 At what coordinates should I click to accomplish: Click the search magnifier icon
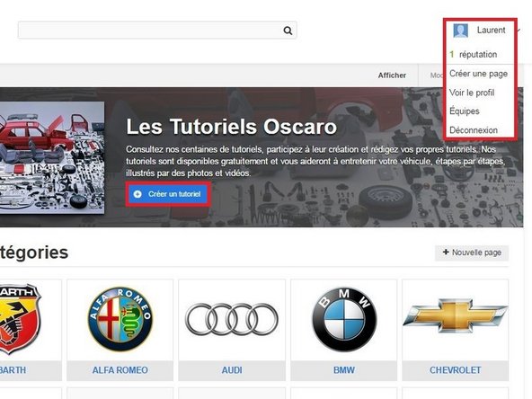[x=288, y=31]
